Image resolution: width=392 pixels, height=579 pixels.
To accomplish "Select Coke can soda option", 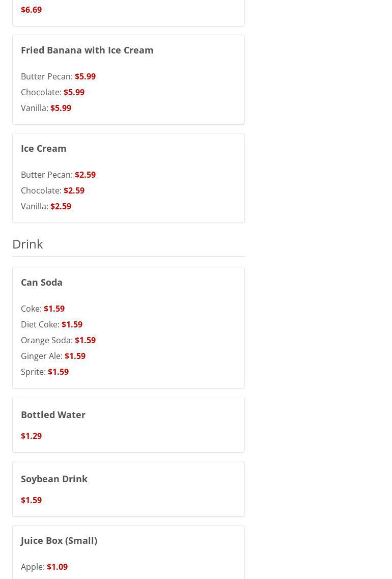I will pos(43,309).
